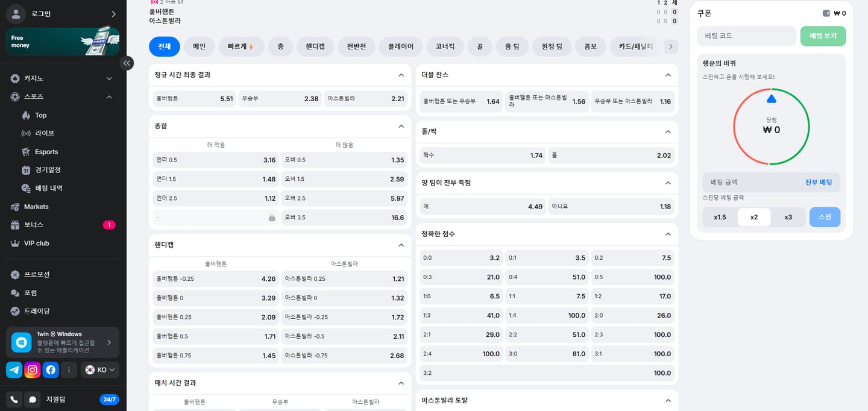Collapse the 홀/짝 section
Image resolution: width=868 pixels, height=411 pixels.
pyautogui.click(x=668, y=131)
